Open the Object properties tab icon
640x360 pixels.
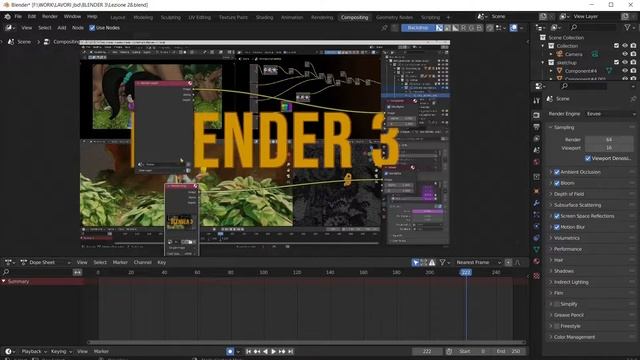coord(537,191)
